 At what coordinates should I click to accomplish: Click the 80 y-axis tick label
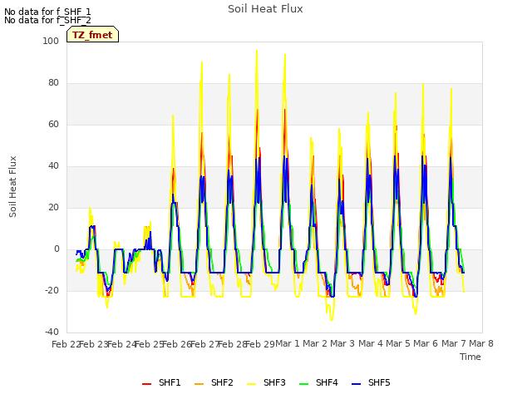pos(53,83)
